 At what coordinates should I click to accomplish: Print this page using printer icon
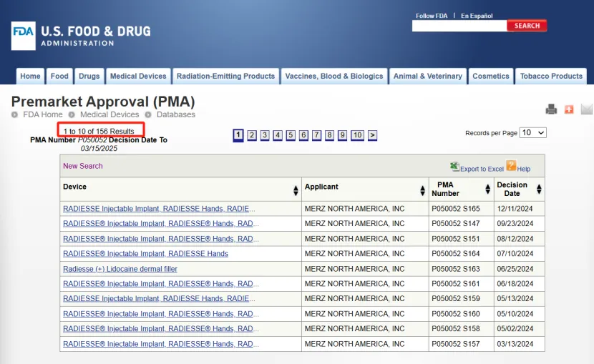(551, 109)
